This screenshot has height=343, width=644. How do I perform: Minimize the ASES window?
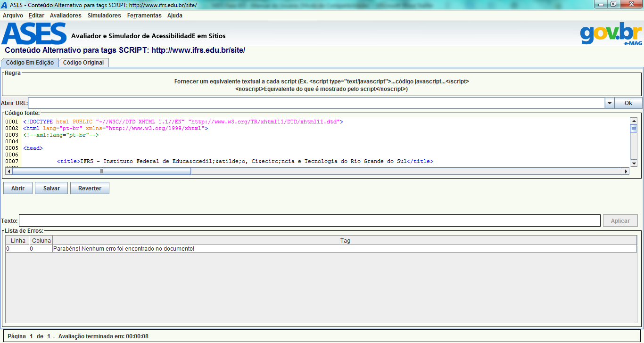[x=600, y=4]
